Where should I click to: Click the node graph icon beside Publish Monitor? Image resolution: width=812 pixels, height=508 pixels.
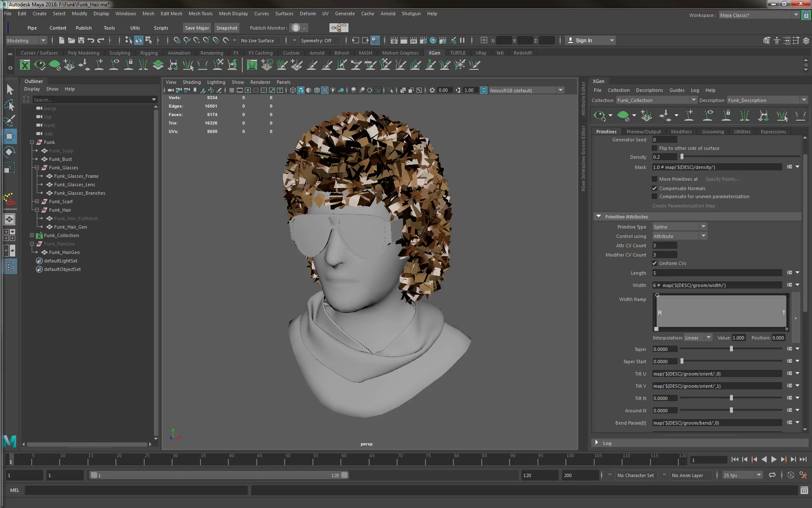pos(339,28)
